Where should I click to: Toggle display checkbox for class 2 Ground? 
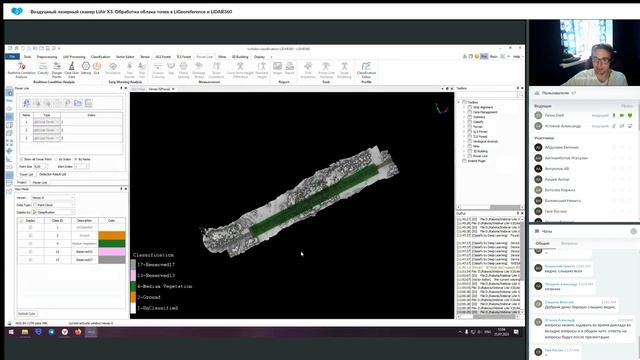(30, 236)
